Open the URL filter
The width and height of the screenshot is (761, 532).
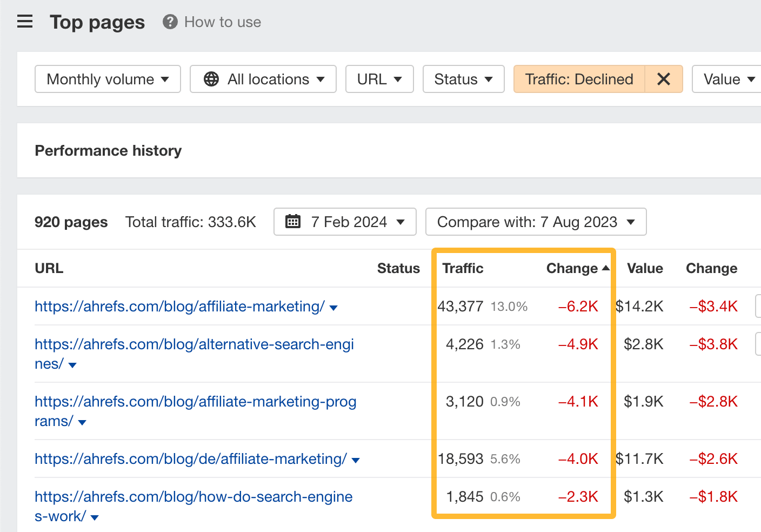click(x=379, y=79)
